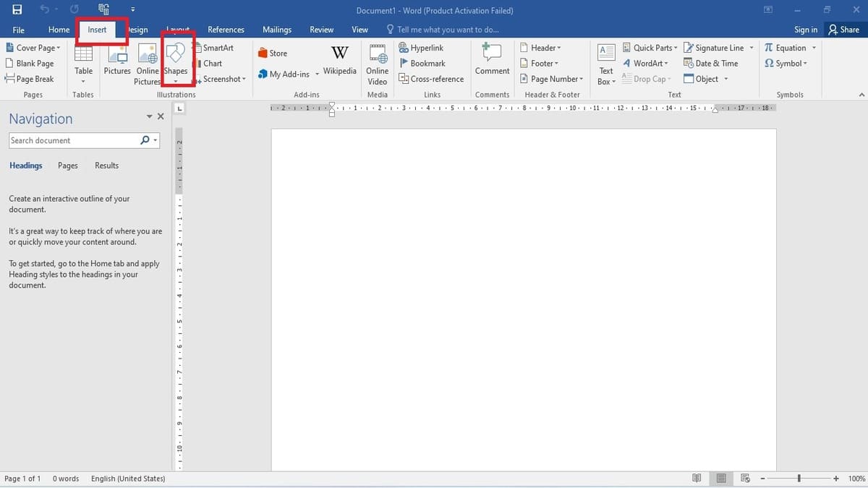The image size is (868, 488).
Task: Expand the Quick Parts menu
Action: pos(650,48)
